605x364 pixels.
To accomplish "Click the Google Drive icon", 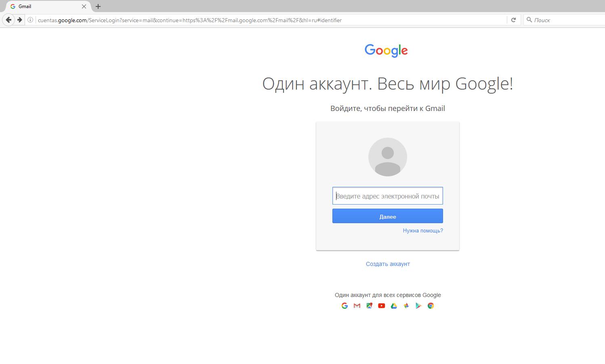I will [x=394, y=306].
